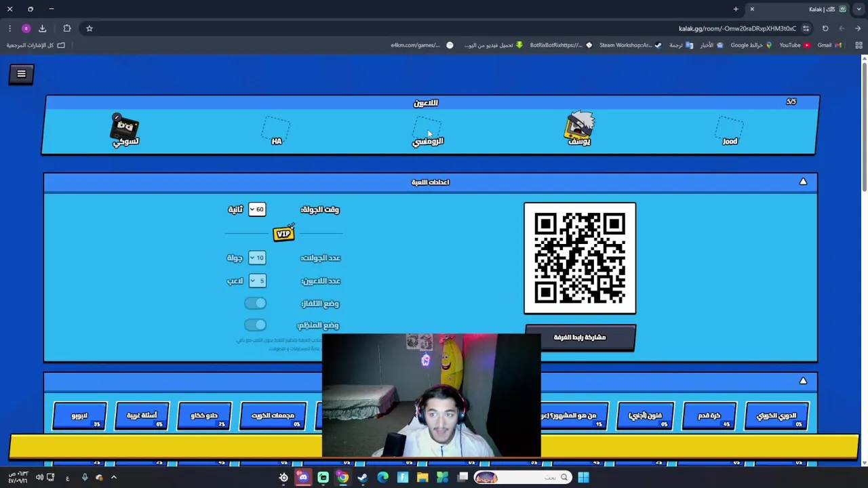Open the BotRix bookmark
This screenshot has width=868, height=488.
(x=560, y=45)
